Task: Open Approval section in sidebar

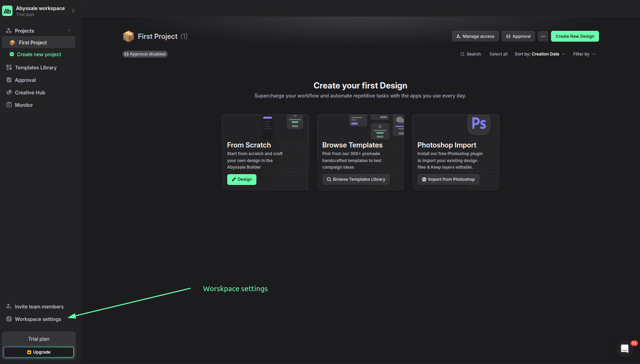Action: [x=25, y=80]
